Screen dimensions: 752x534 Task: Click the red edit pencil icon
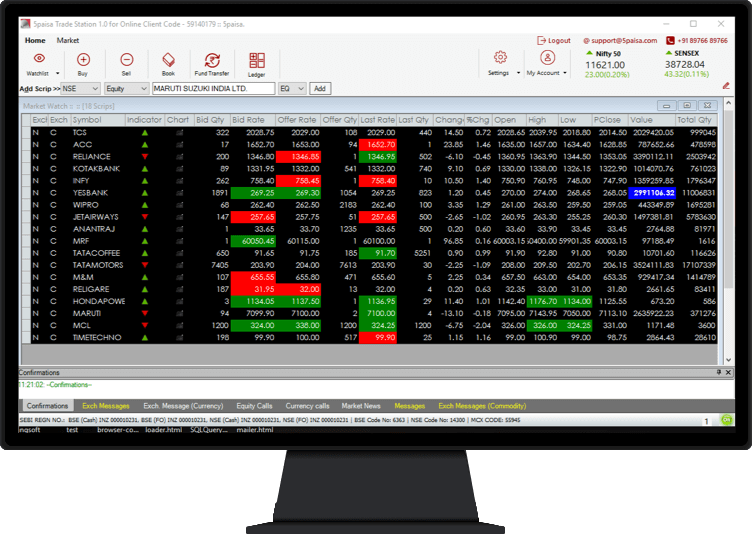pos(726,85)
